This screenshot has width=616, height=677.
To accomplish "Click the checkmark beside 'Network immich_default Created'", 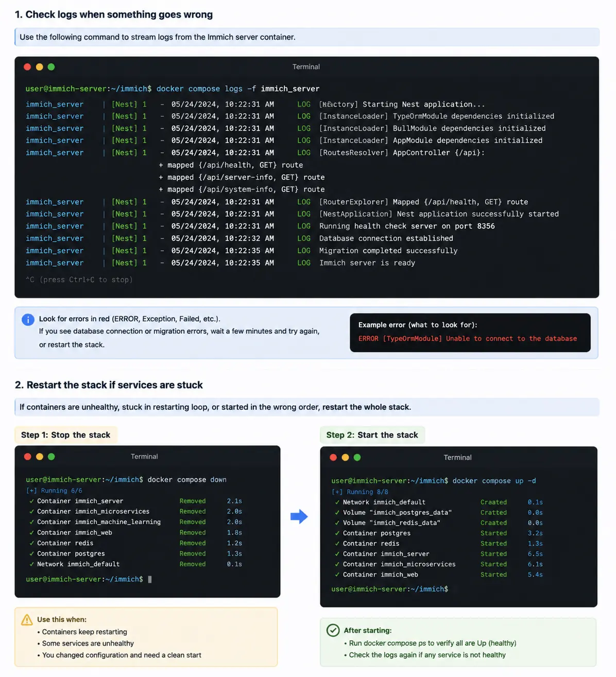I will [337, 502].
